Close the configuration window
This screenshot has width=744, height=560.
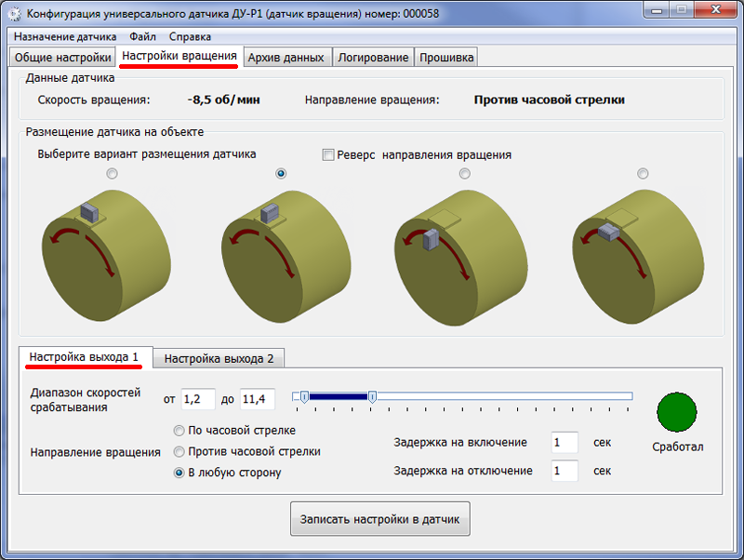point(716,10)
